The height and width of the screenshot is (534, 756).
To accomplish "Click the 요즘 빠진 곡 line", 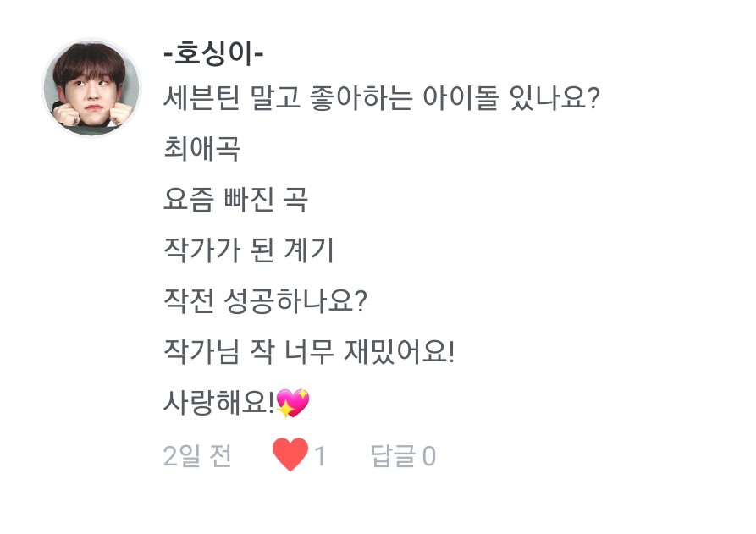I will pos(235,201).
